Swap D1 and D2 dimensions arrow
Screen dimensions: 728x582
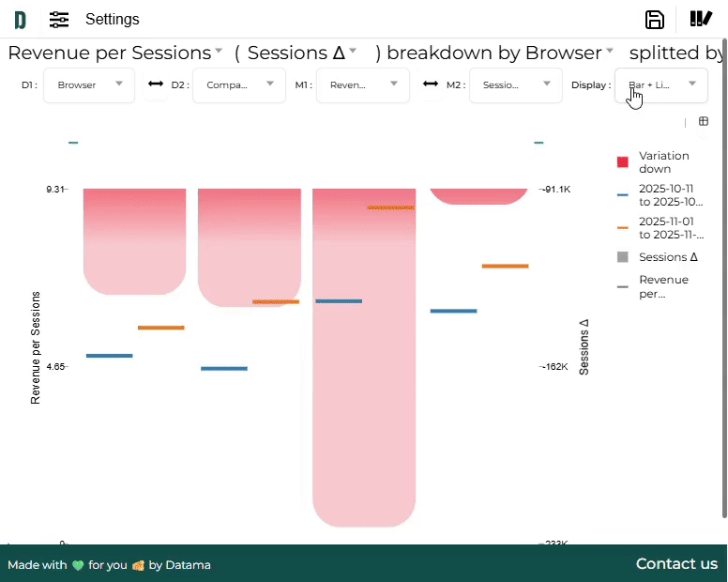pyautogui.click(x=156, y=84)
